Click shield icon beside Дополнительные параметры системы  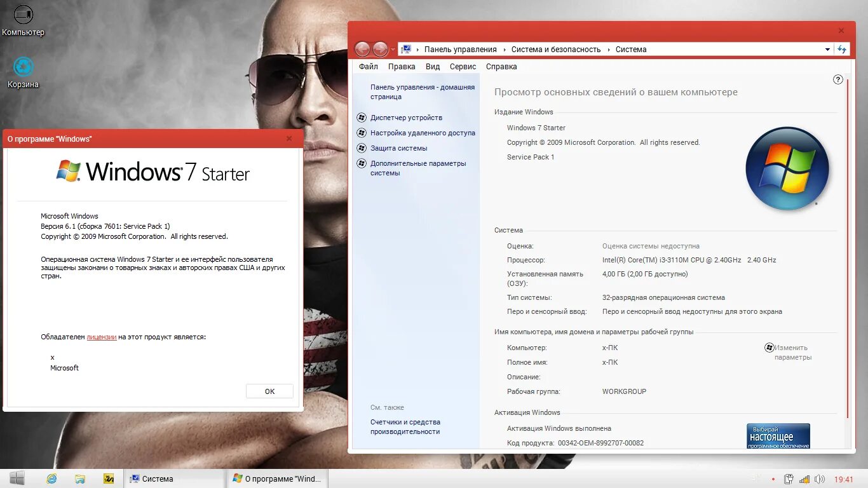[x=362, y=163]
